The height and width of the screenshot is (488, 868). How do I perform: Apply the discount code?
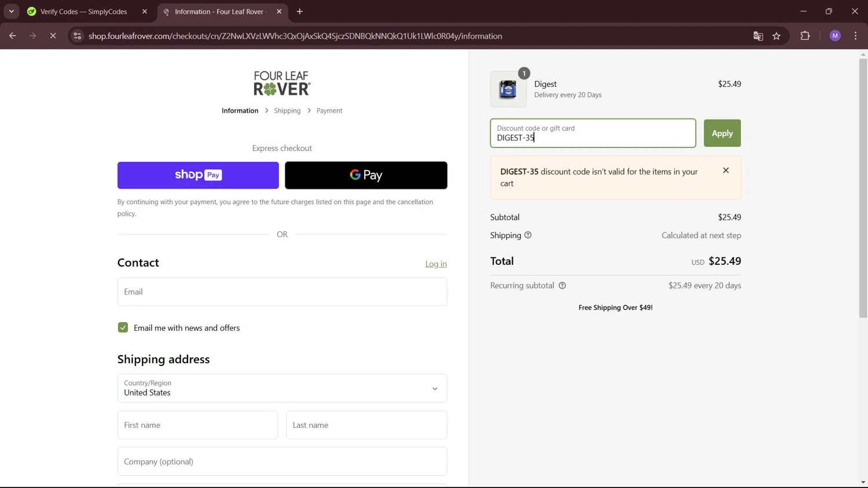coord(722,133)
